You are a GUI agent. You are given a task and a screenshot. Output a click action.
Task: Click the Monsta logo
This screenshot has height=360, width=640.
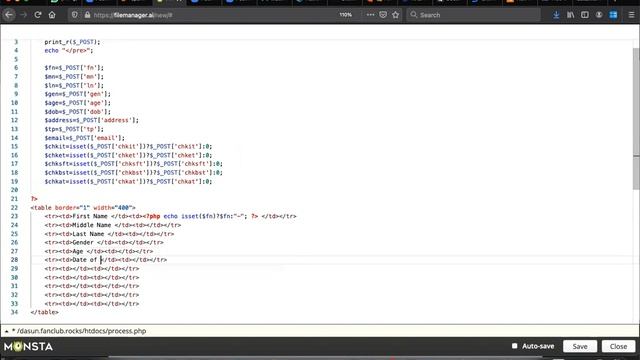(29, 347)
